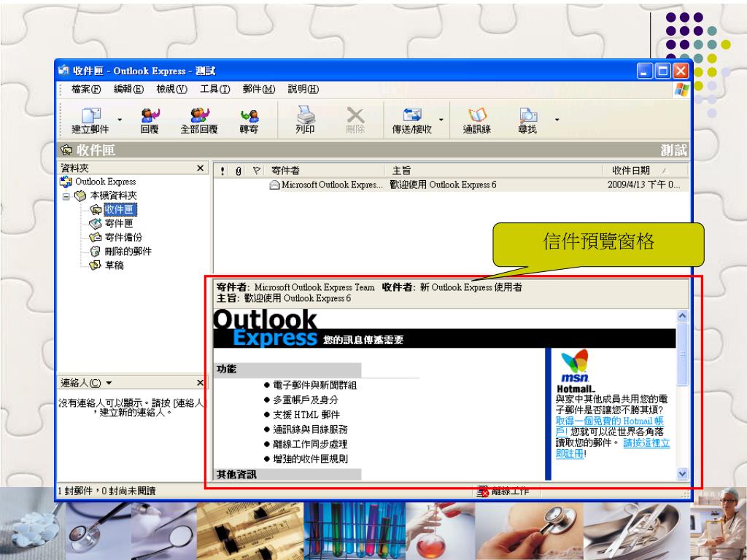Select the 寄件匣 Outbox folder
The image size is (747, 560).
[x=119, y=223]
